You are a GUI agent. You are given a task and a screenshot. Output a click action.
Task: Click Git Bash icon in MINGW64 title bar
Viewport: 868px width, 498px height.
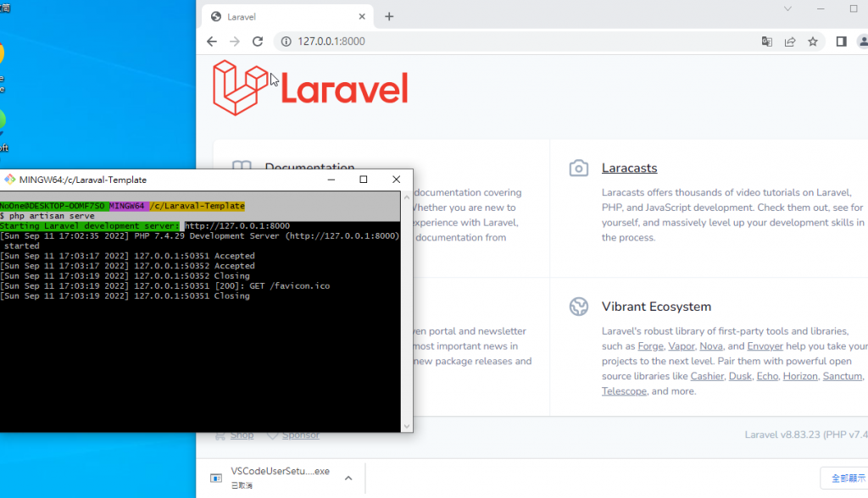coord(9,180)
